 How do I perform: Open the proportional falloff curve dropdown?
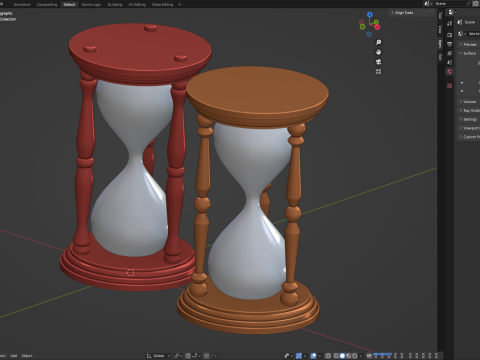coord(214,356)
